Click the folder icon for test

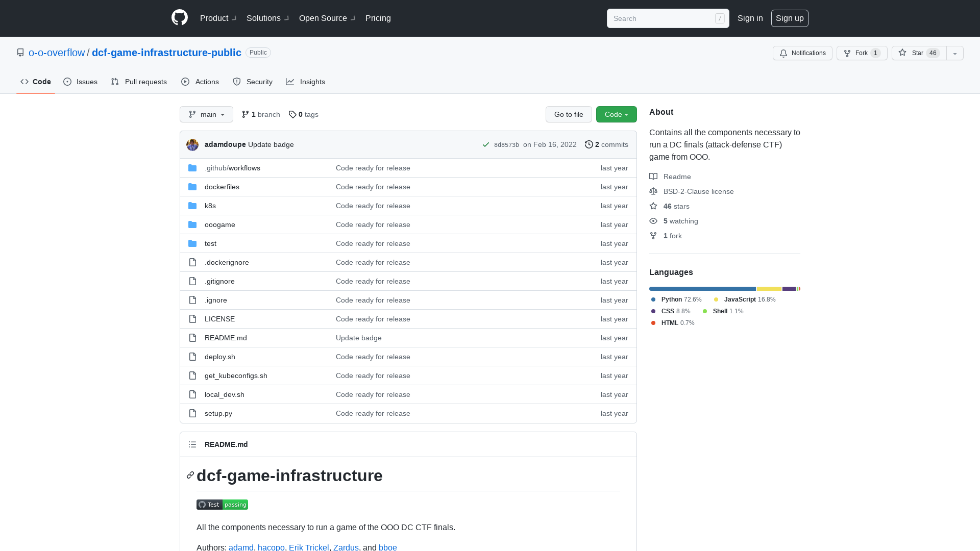(x=192, y=243)
